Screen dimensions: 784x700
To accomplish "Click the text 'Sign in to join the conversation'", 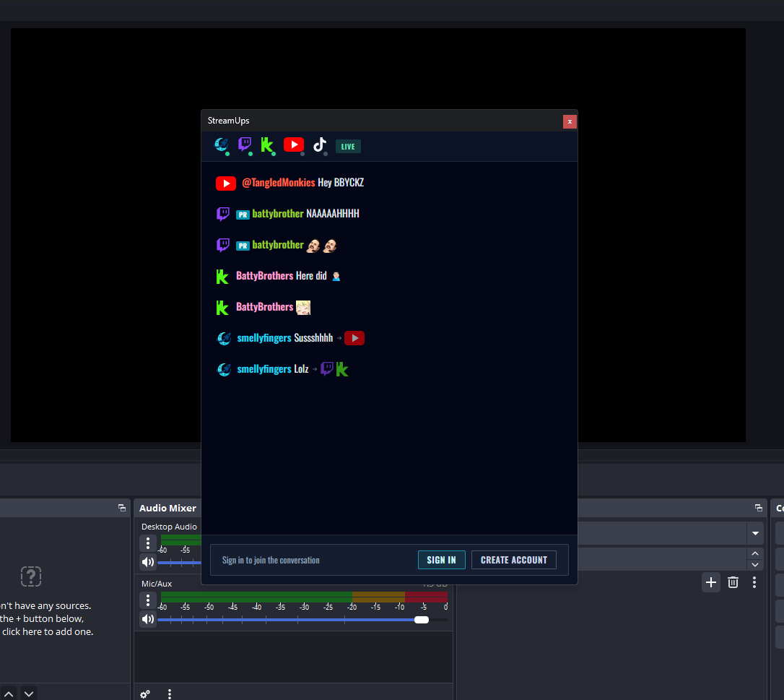I will click(x=271, y=560).
